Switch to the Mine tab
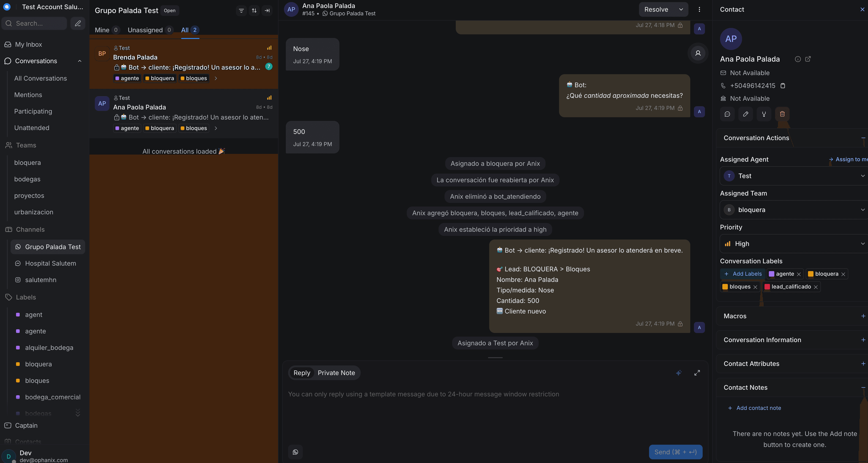This screenshot has height=463, width=868. tap(107, 30)
